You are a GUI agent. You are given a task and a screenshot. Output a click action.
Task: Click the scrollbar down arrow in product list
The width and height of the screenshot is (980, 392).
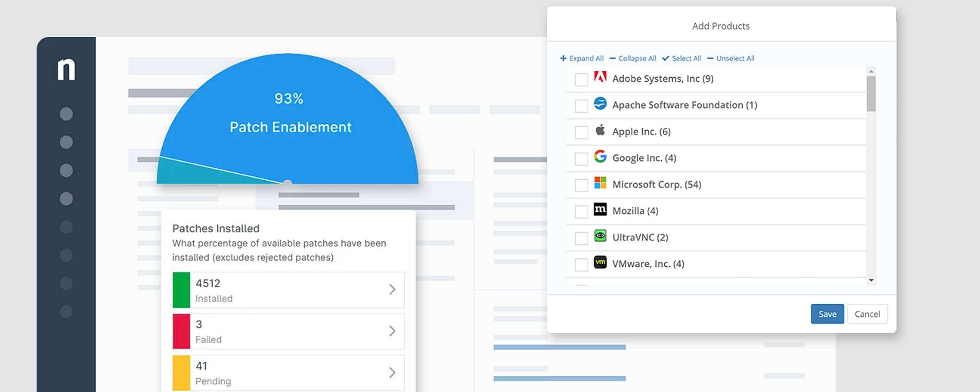871,280
